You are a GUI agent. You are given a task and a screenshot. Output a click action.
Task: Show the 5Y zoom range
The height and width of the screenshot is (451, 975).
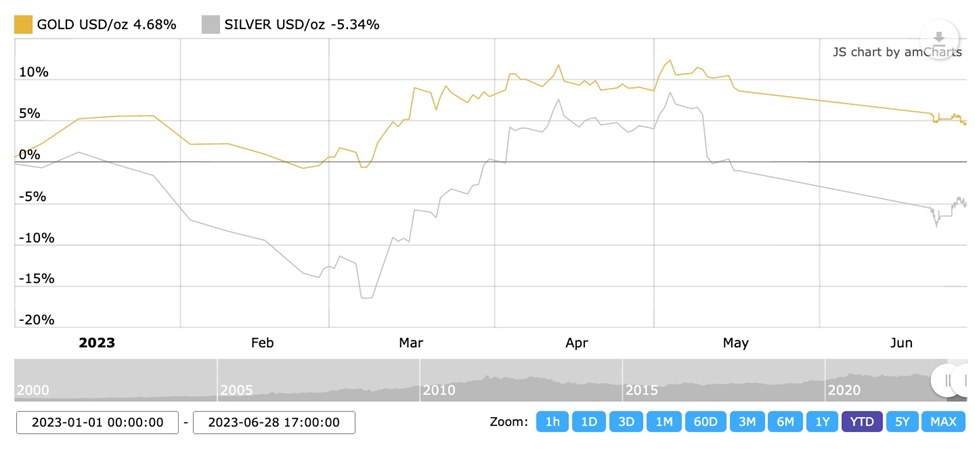pos(902,422)
